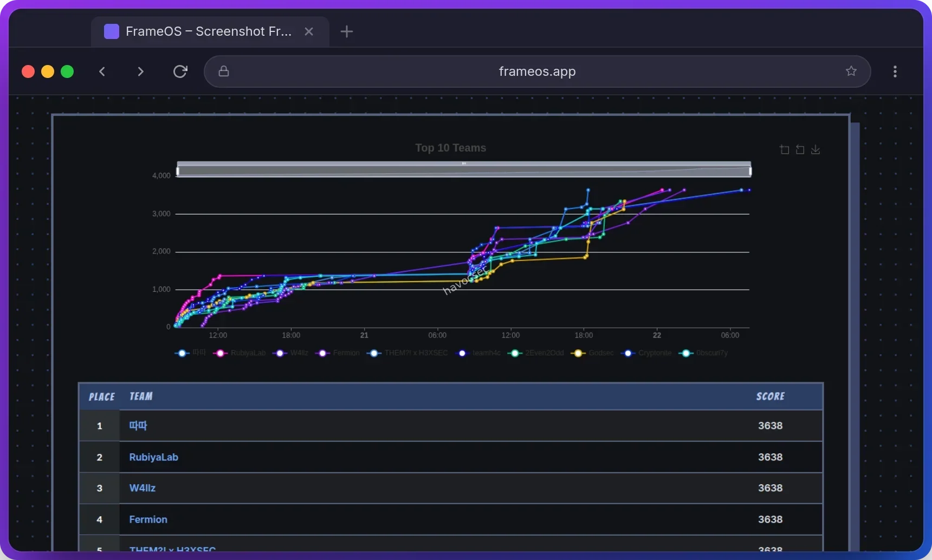Image resolution: width=932 pixels, height=560 pixels.
Task: Click the chart range selector slider handle
Action: tap(464, 164)
